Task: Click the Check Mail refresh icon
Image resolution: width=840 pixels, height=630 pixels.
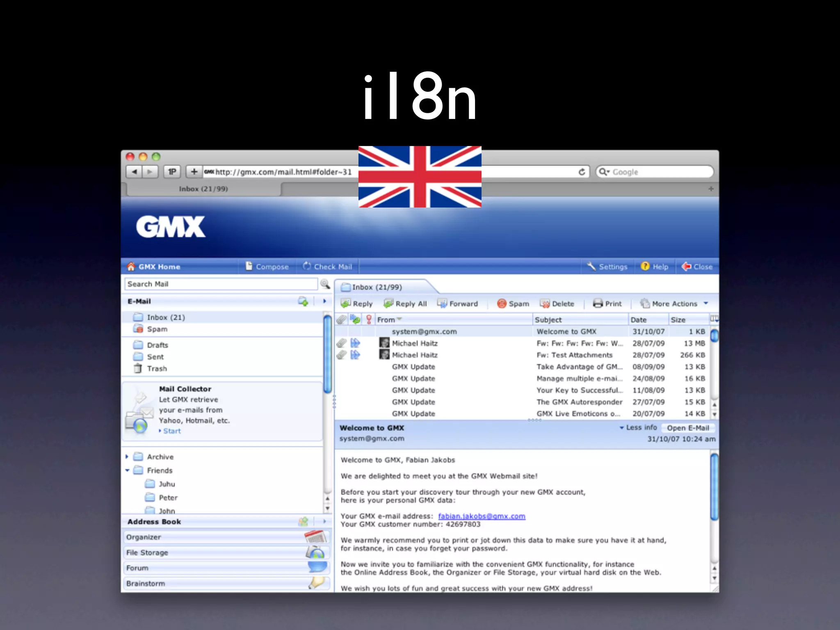Action: [307, 266]
